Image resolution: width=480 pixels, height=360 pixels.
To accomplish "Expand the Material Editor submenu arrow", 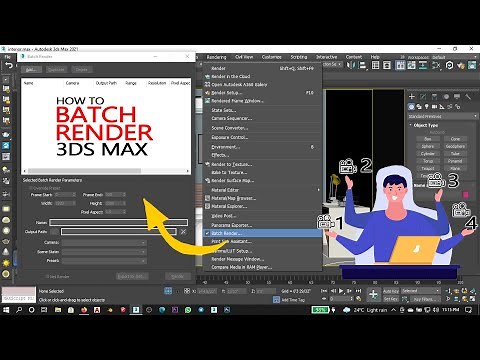I will [x=318, y=190].
